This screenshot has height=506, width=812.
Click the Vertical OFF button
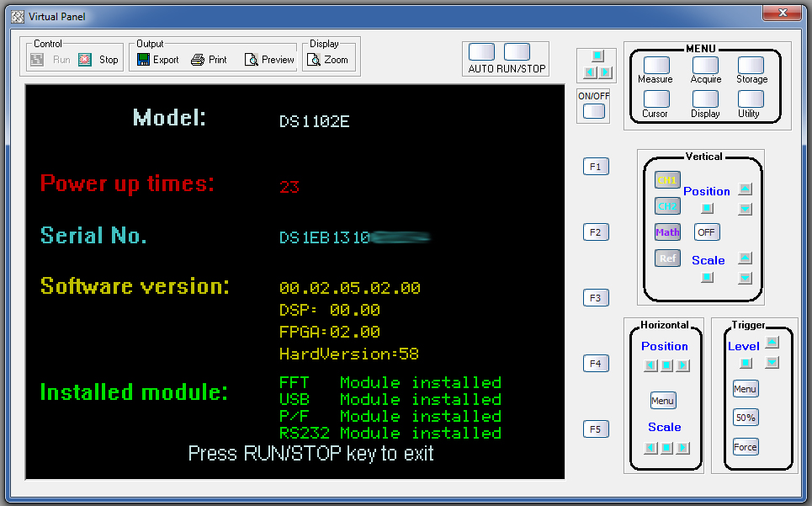(706, 232)
